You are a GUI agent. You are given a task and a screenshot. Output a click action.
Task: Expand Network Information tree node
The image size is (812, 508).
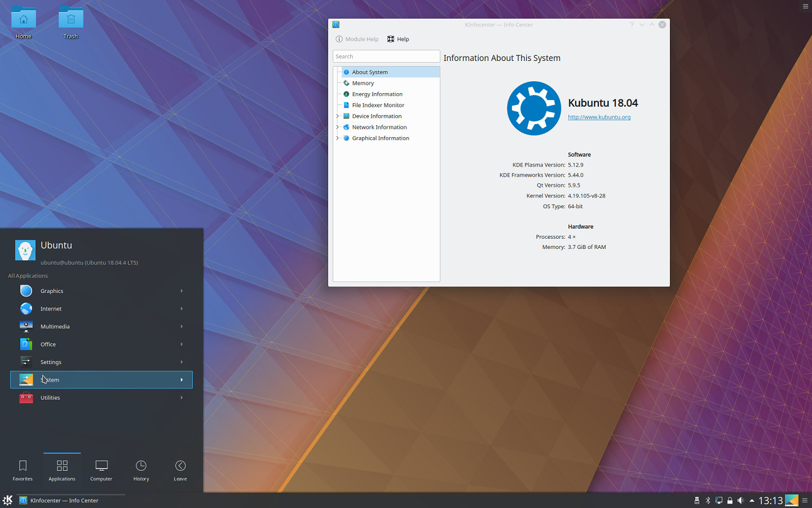pos(338,127)
